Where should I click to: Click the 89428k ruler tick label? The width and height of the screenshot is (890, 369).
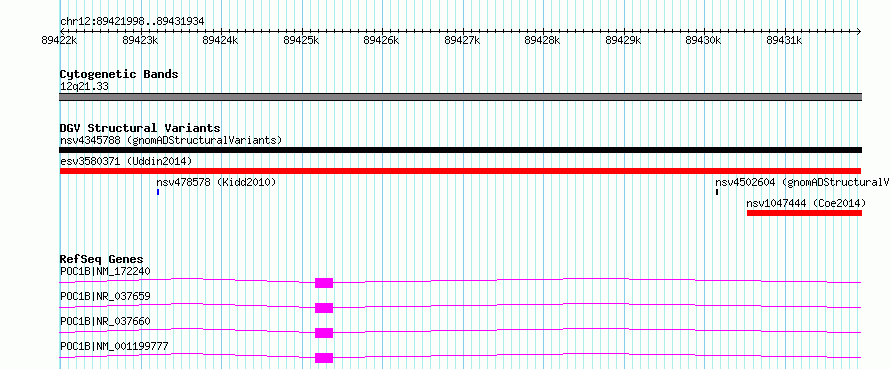[x=543, y=40]
